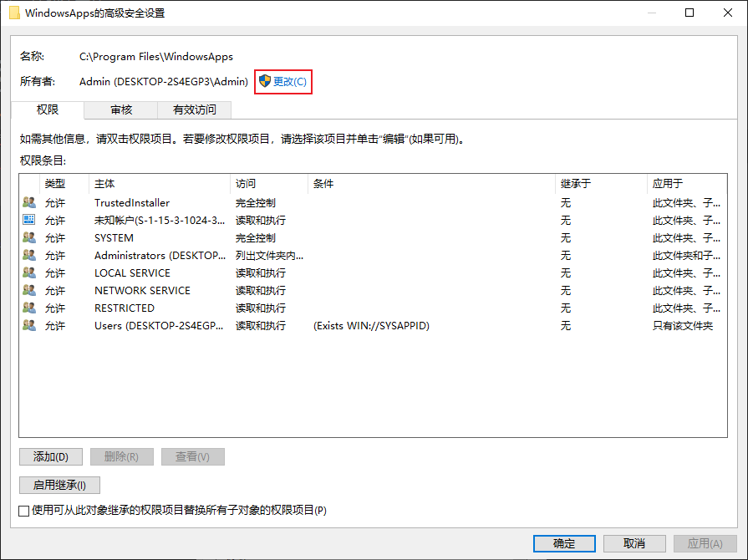748x560 pixels.
Task: Click the user icon for TrustedInstaller entry
Action: [x=29, y=203]
